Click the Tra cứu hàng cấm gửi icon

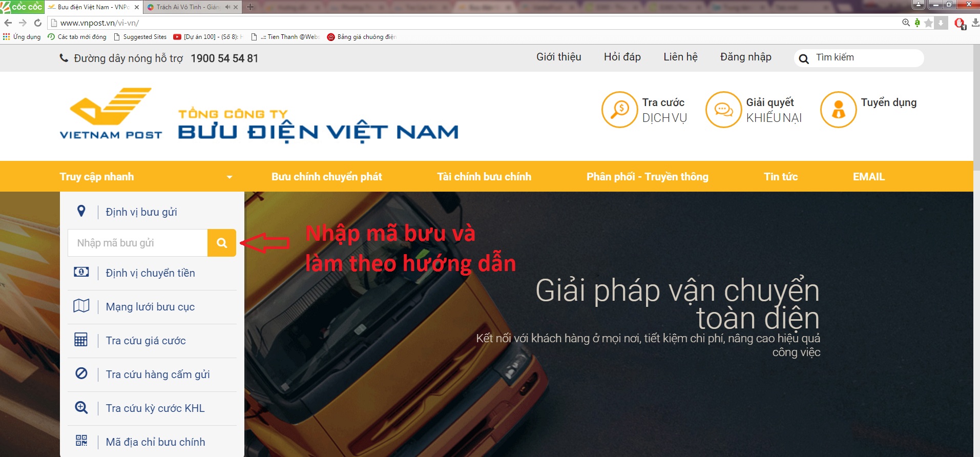pyautogui.click(x=81, y=373)
